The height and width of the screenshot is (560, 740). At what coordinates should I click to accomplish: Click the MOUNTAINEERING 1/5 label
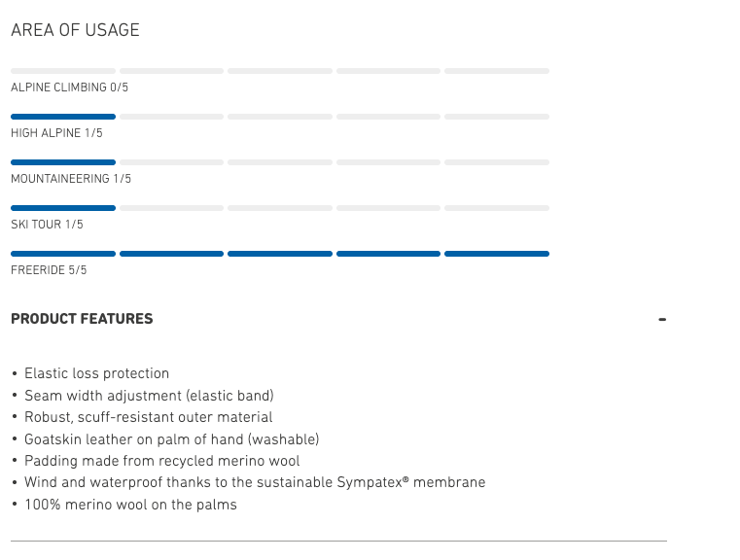tap(71, 179)
